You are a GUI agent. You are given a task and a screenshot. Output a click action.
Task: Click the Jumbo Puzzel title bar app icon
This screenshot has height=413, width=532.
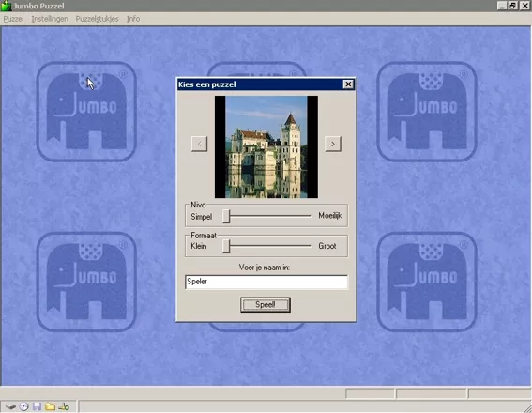pyautogui.click(x=7, y=6)
